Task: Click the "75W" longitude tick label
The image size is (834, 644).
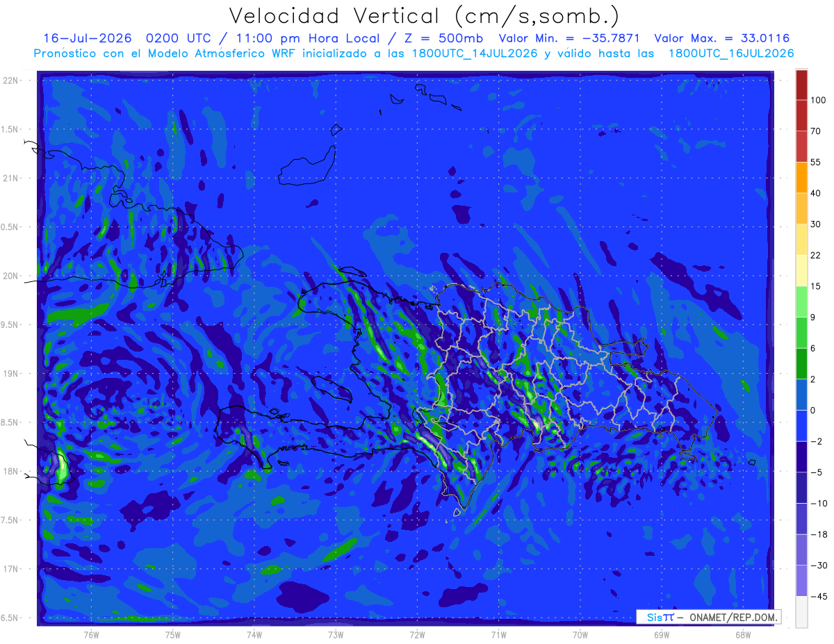Action: pyautogui.click(x=173, y=634)
